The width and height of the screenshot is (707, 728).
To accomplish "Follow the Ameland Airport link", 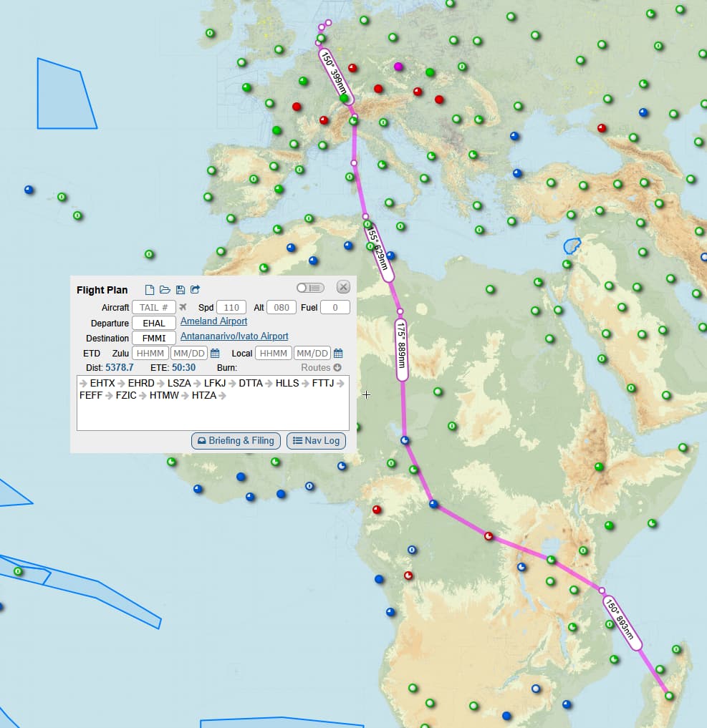I will pos(213,321).
